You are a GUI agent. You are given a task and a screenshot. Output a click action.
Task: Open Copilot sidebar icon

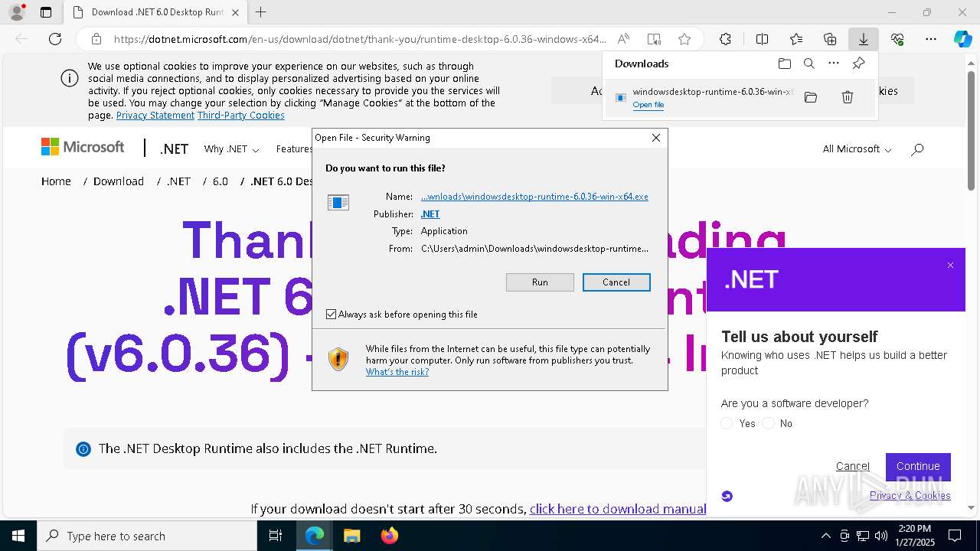(x=962, y=39)
